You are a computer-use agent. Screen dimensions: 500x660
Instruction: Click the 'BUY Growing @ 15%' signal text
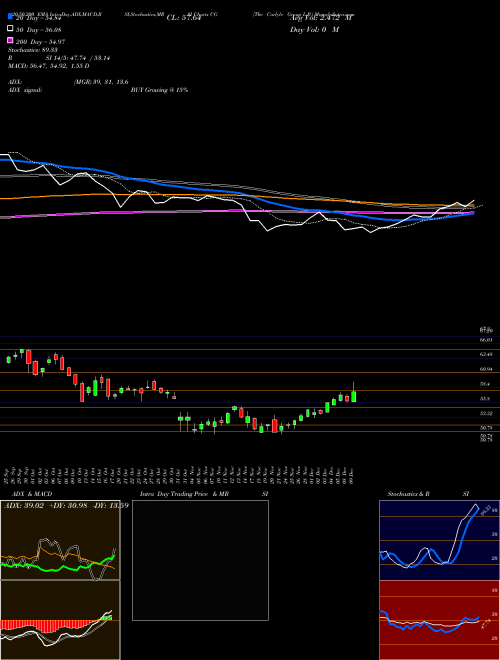159,90
